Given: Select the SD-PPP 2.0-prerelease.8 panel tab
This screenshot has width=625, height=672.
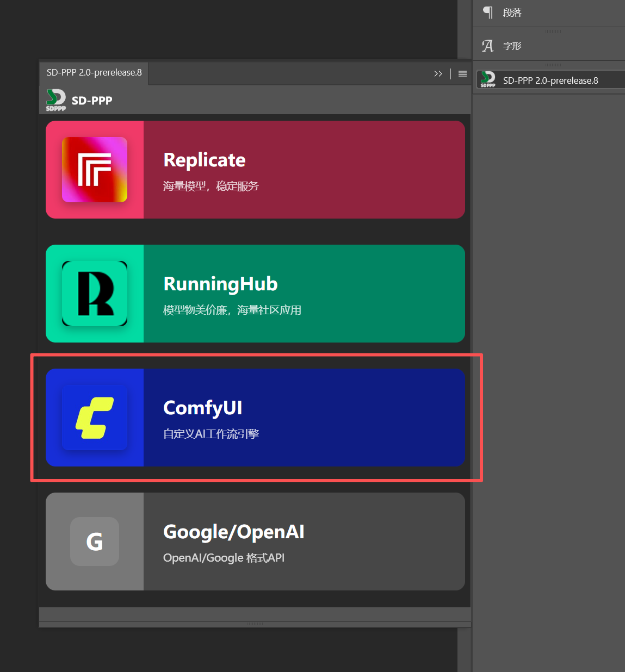Looking at the screenshot, I should coord(94,73).
